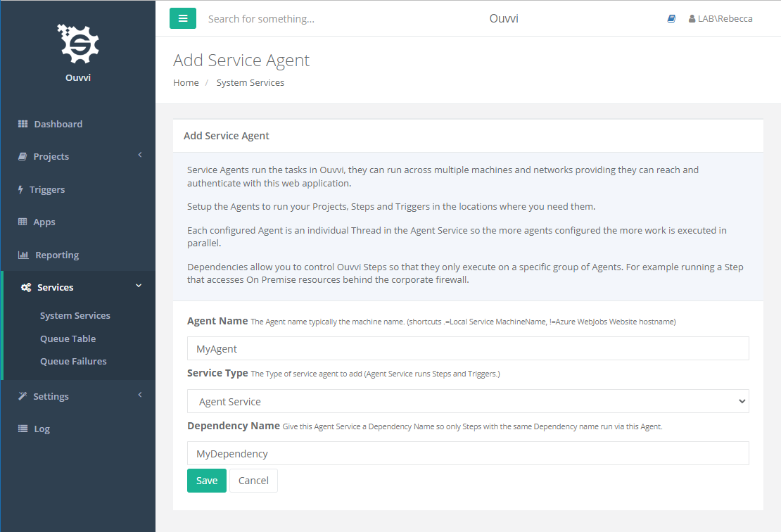
Task: Click the Dependency Name input field
Action: (468, 453)
